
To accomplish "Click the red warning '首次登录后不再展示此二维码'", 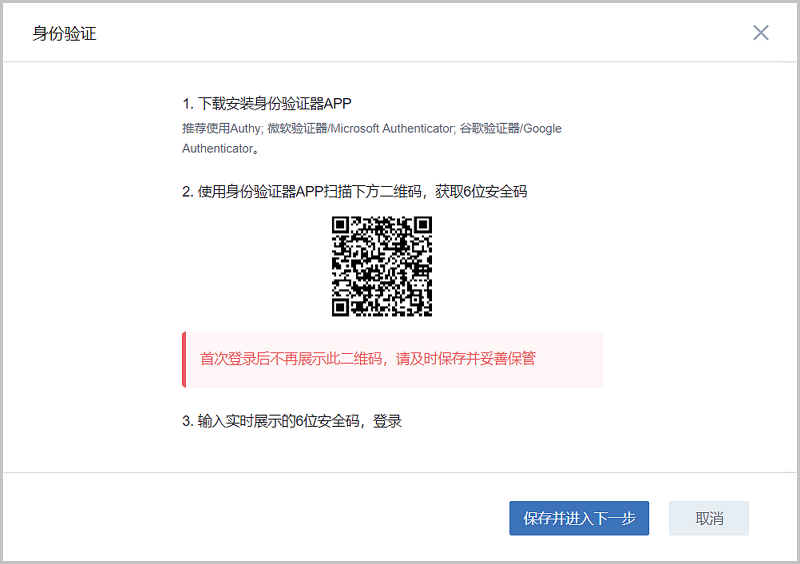I will click(x=367, y=359).
